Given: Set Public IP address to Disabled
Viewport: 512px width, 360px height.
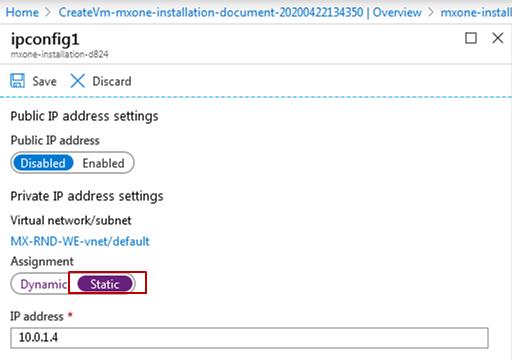Looking at the screenshot, I should point(43,163).
